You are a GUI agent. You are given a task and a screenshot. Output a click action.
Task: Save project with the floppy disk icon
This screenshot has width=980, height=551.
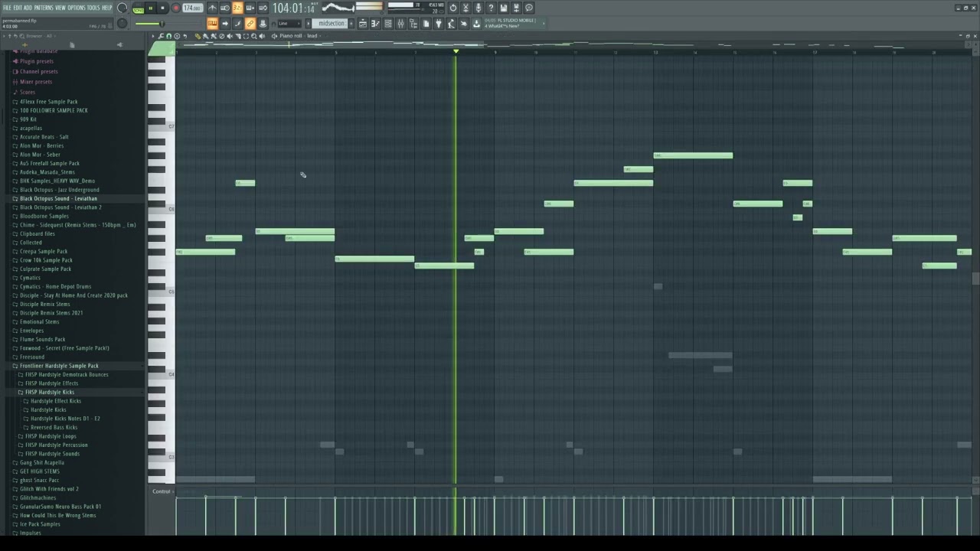502,8
